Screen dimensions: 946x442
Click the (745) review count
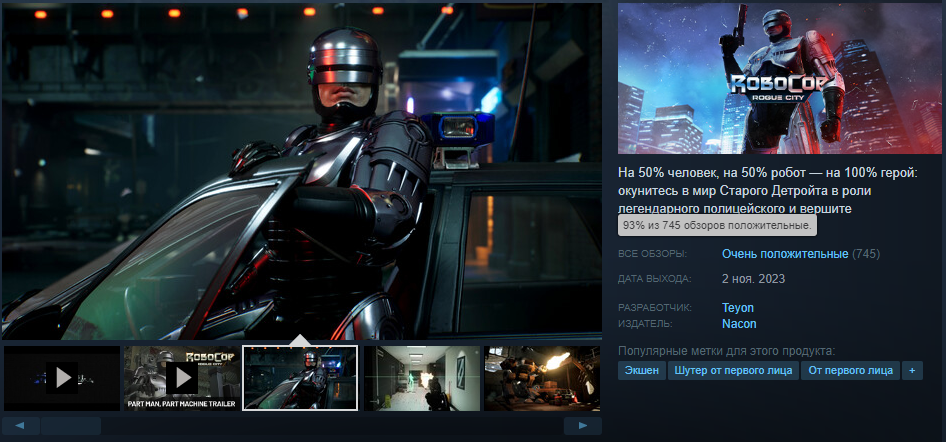click(x=866, y=254)
